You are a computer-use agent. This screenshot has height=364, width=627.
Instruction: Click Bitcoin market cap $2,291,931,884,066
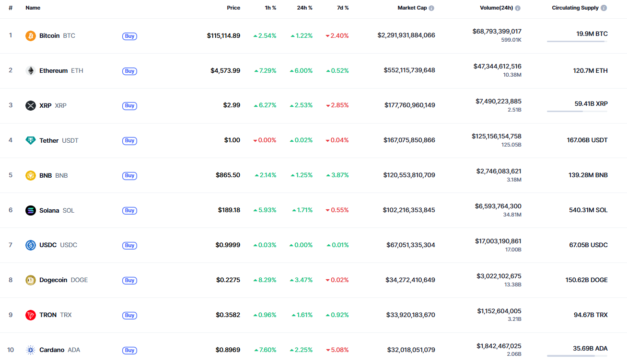[406, 35]
